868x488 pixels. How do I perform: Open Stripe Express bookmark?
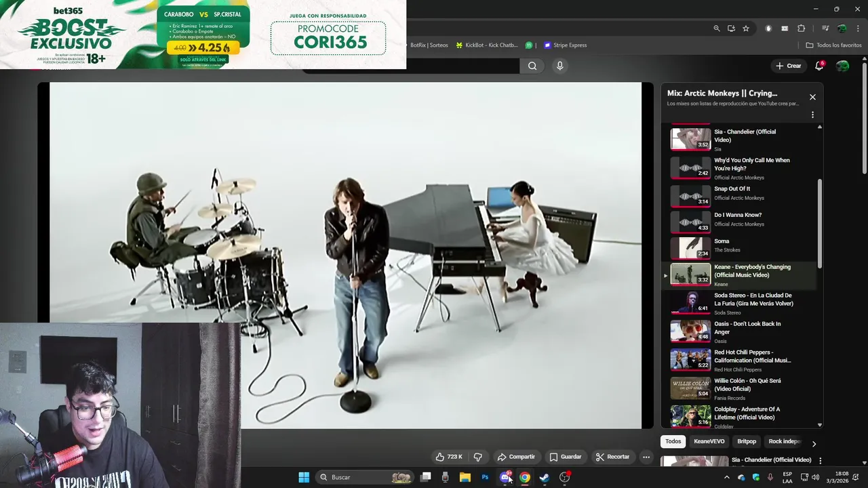point(566,45)
